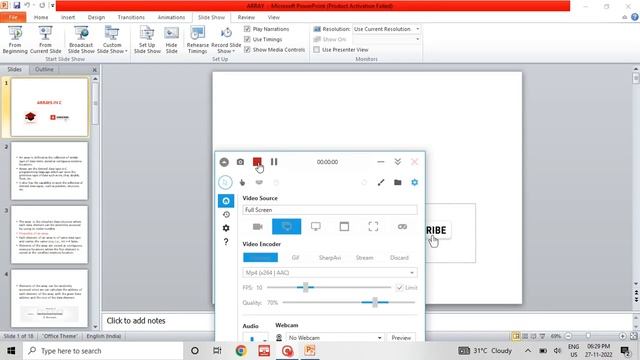Select the Stream encoder option
The width and height of the screenshot is (640, 360).
pyautogui.click(x=364, y=258)
